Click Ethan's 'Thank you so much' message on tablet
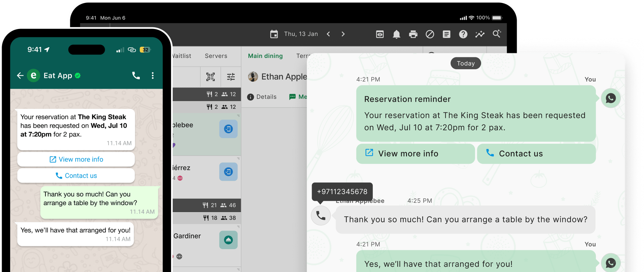The height and width of the screenshot is (272, 644). pyautogui.click(x=466, y=219)
